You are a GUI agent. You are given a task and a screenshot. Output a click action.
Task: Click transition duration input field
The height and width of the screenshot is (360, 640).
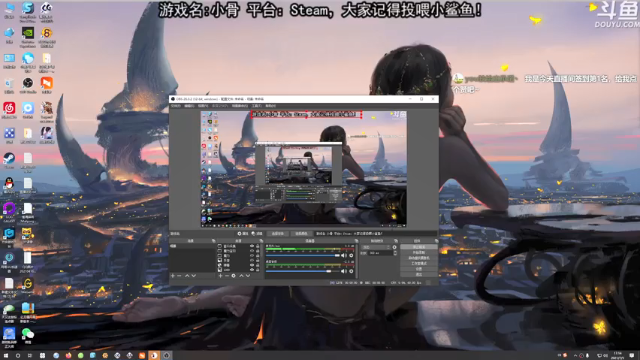380,253
